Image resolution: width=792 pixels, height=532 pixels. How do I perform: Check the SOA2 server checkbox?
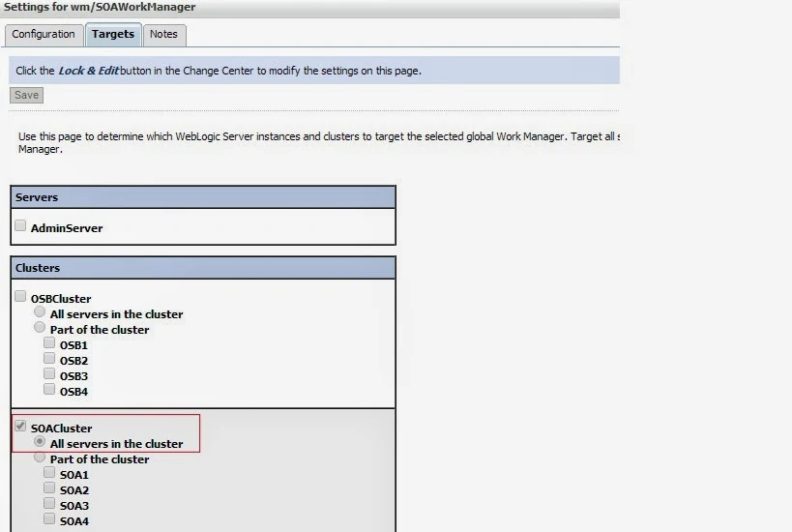click(x=49, y=488)
